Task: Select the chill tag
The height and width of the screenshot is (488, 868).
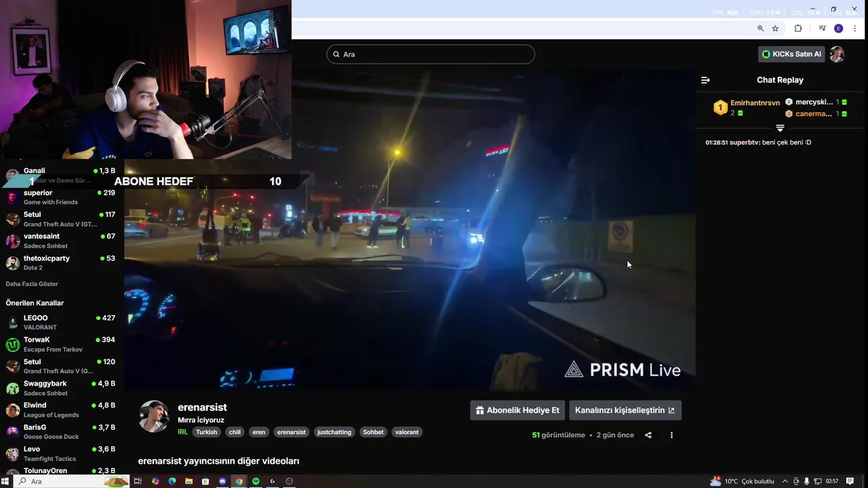Action: 235,432
